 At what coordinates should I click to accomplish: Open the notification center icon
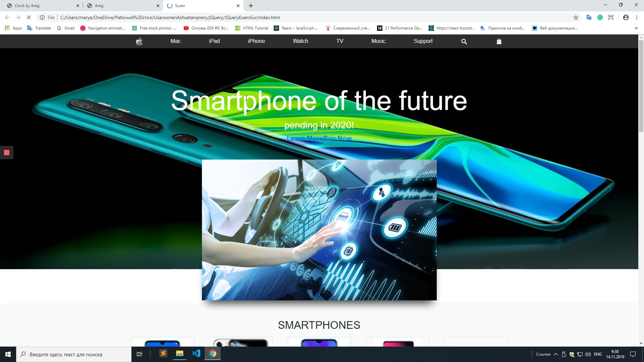633,354
